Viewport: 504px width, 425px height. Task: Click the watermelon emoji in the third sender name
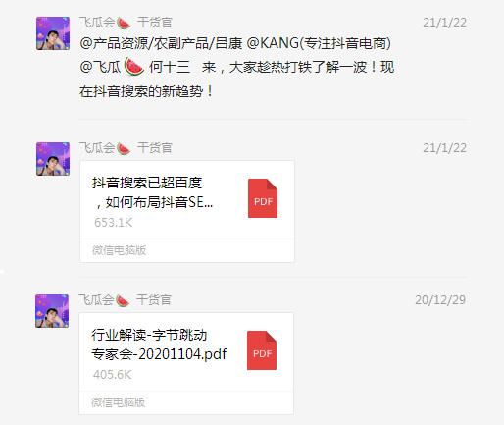pos(123,300)
